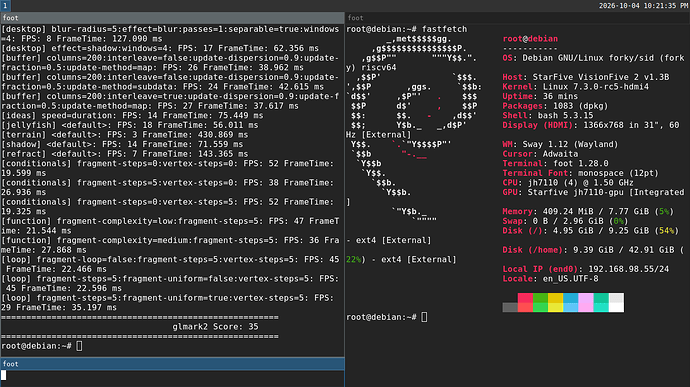The image size is (690, 387).
Task: Focus the right foot window via its title bar
Action: (x=517, y=18)
